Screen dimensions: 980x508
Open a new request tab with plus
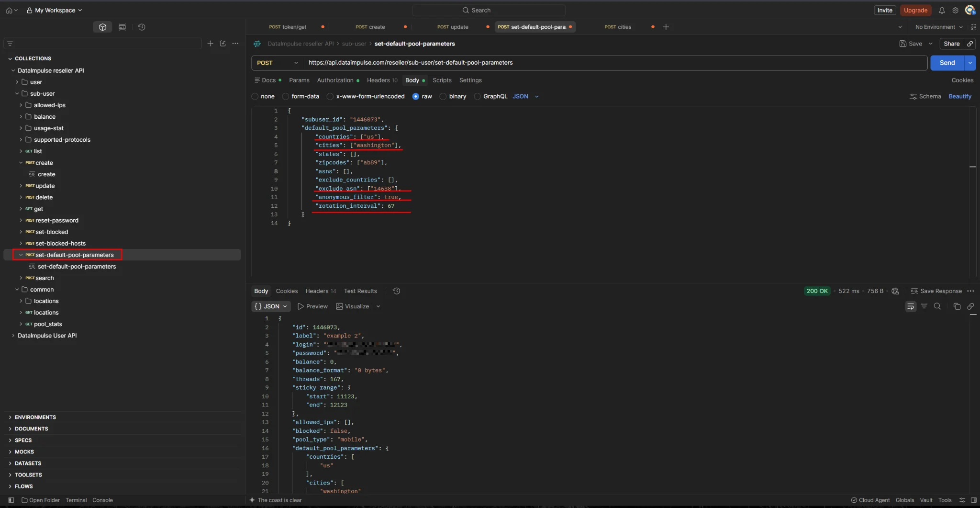click(666, 27)
